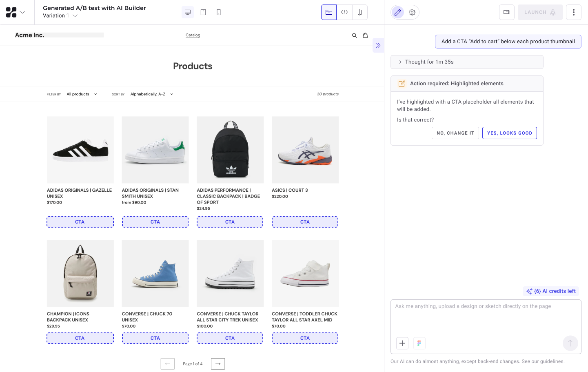The image size is (588, 372).
Task: Select the visual editor layout icon
Action: [x=329, y=12]
